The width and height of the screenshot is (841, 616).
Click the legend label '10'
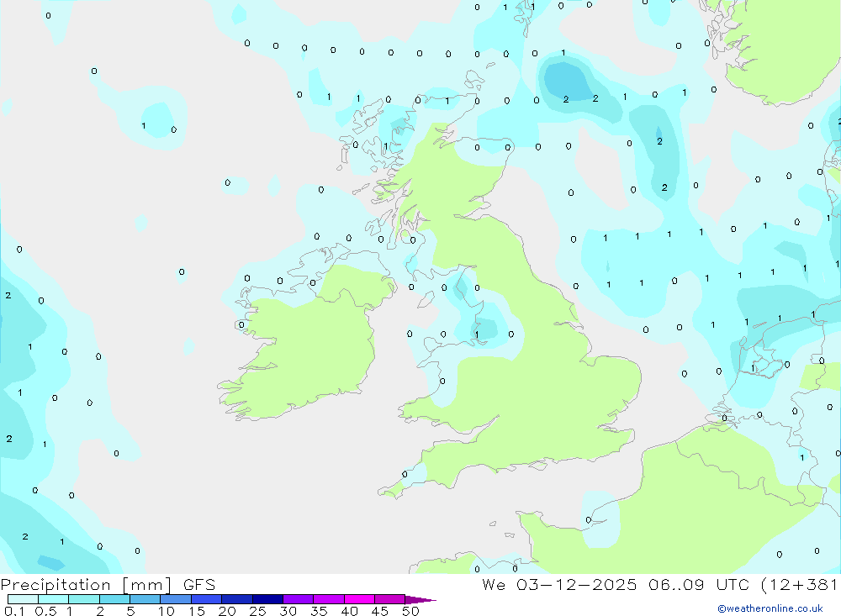click(x=167, y=611)
